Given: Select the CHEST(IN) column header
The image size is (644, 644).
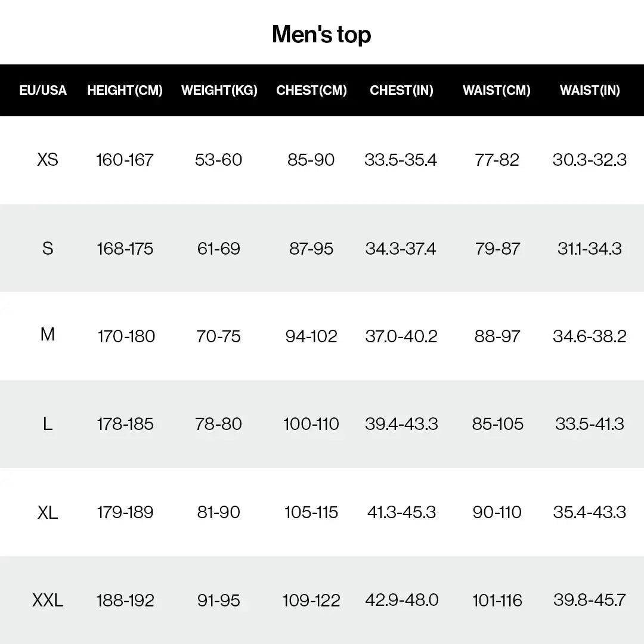Looking at the screenshot, I should tap(401, 91).
